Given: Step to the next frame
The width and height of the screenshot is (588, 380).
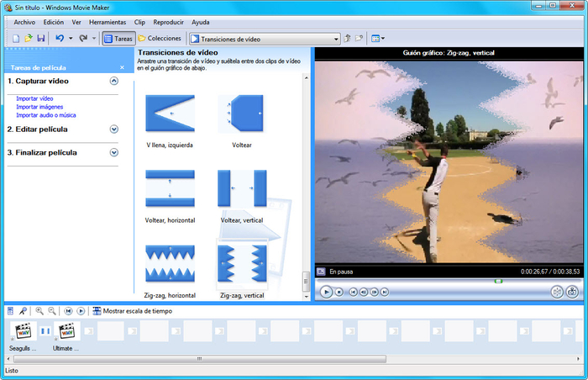Looking at the screenshot, I should [375, 292].
